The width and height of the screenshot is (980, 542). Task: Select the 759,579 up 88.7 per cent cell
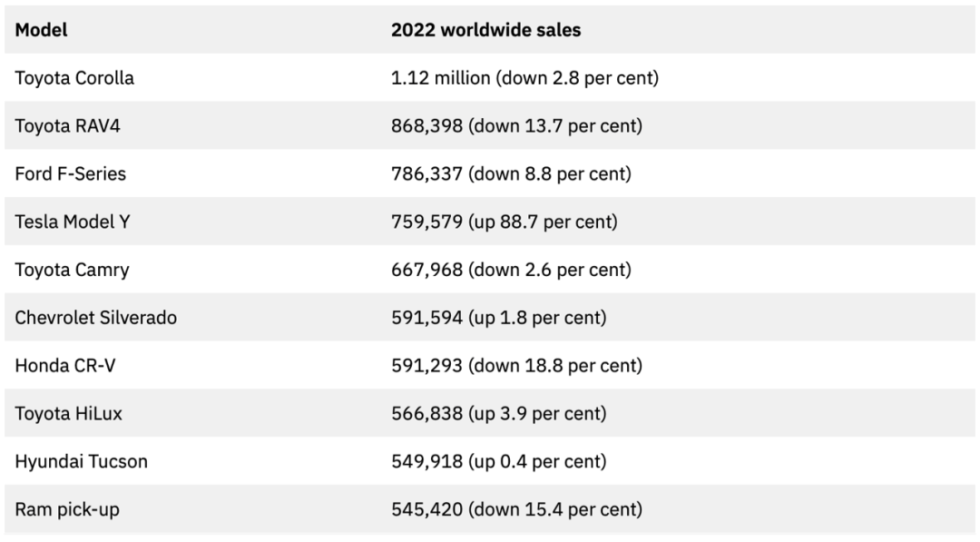[x=504, y=222]
